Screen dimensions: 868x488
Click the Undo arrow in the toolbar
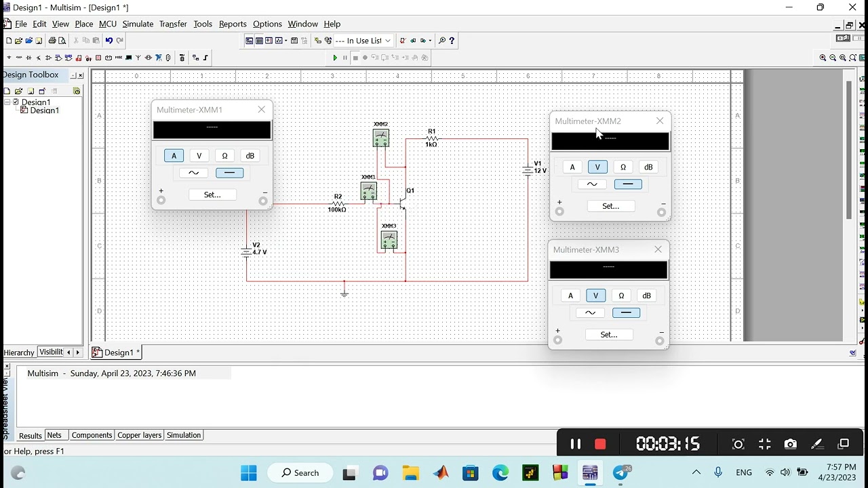pyautogui.click(x=108, y=41)
